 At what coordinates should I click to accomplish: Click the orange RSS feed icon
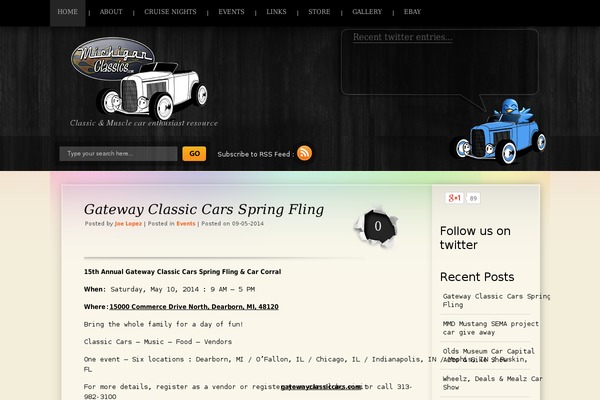304,153
